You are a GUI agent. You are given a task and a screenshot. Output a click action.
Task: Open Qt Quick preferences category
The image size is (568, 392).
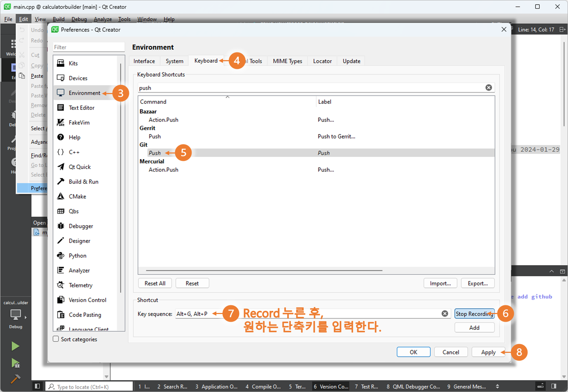pyautogui.click(x=86, y=167)
